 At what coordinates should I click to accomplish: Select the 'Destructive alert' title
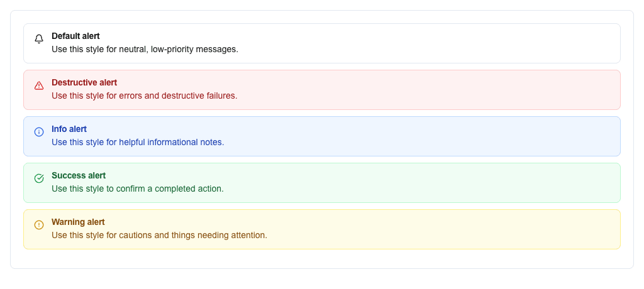(84, 82)
